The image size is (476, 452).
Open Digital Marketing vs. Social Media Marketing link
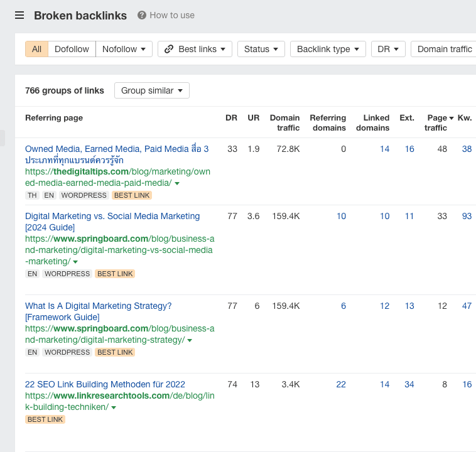pyautogui.click(x=112, y=216)
